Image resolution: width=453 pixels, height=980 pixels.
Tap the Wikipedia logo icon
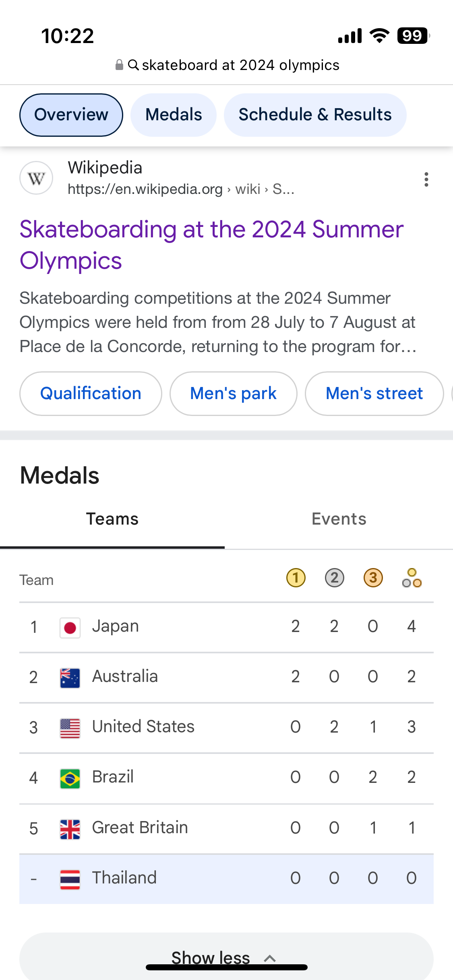pos(36,178)
